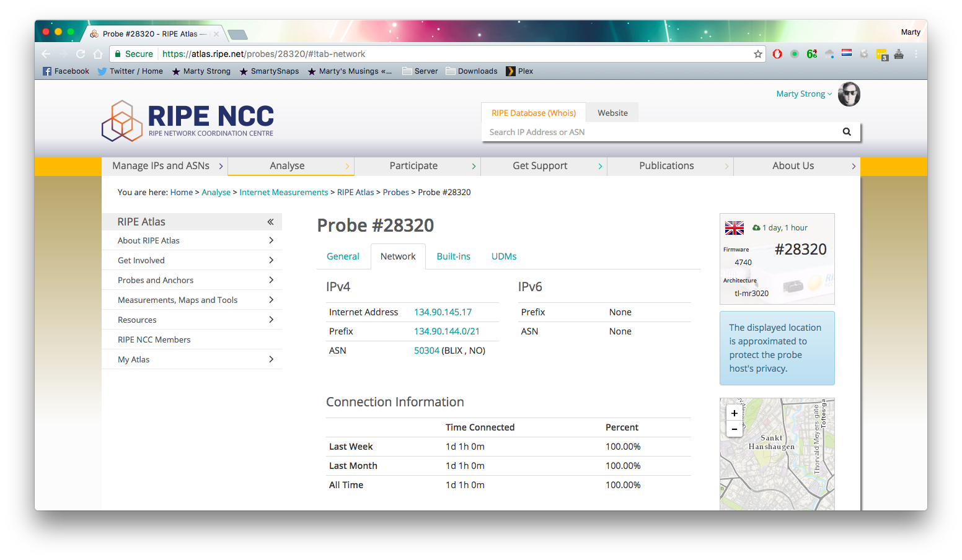Select the Website search tab
The height and width of the screenshot is (560, 962).
coord(612,113)
